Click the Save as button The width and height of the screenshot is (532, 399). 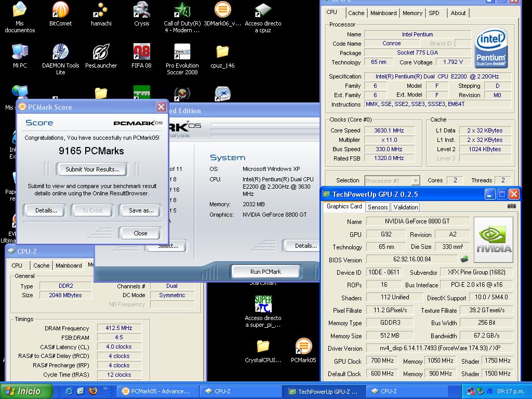click(141, 210)
